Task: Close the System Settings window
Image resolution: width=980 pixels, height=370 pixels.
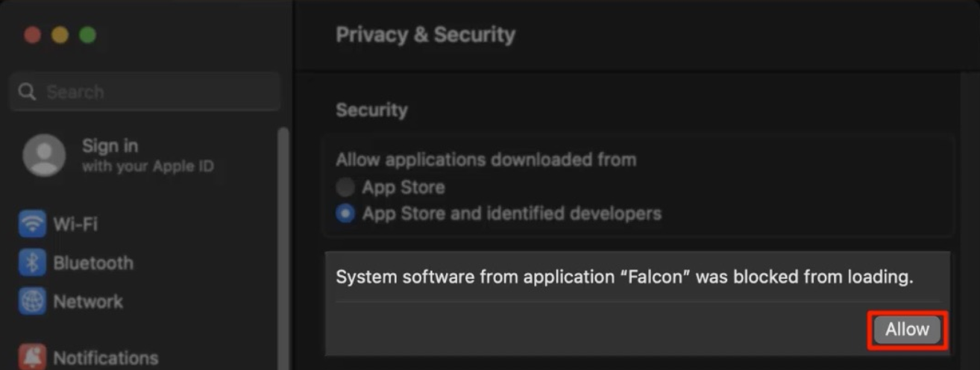Action: (32, 35)
